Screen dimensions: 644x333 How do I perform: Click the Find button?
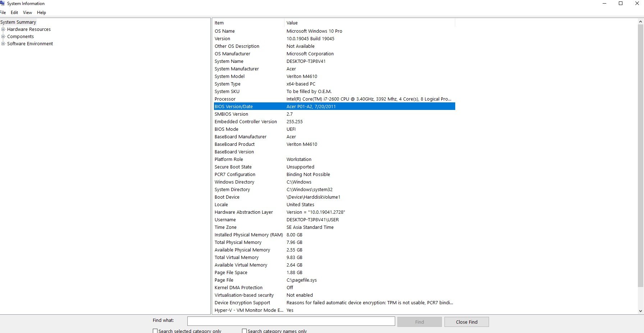click(x=419, y=322)
